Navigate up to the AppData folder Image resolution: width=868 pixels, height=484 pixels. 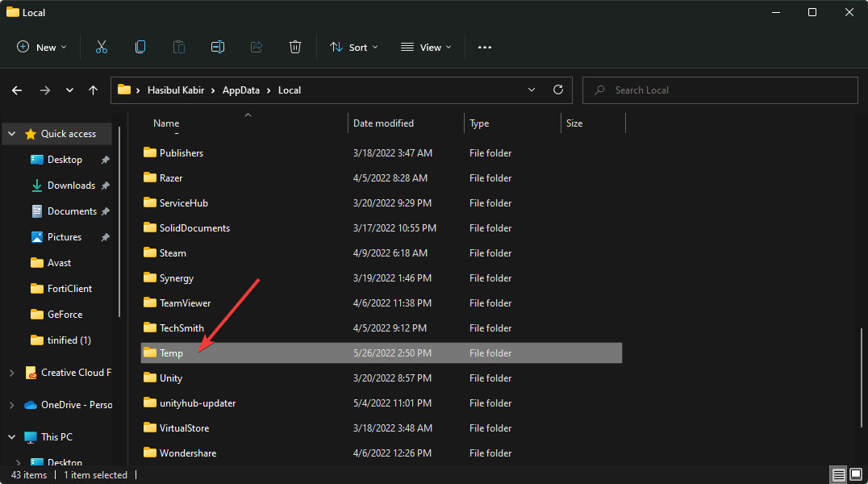[93, 90]
